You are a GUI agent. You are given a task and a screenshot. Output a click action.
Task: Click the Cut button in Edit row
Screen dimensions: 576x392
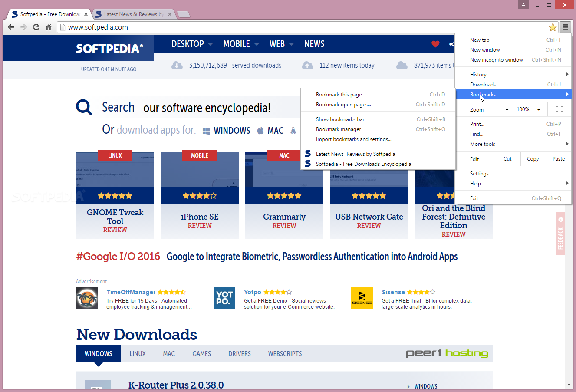tap(507, 159)
